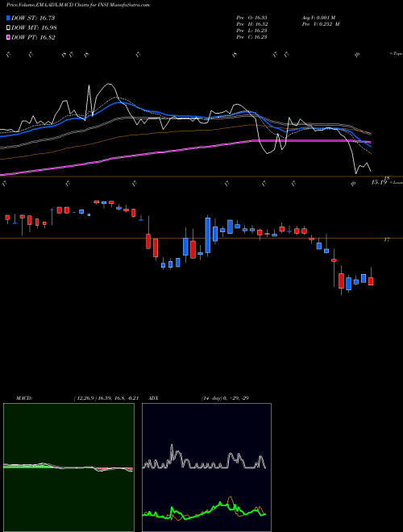
Task: Click the 15.19 low price label
Action: click(379, 182)
